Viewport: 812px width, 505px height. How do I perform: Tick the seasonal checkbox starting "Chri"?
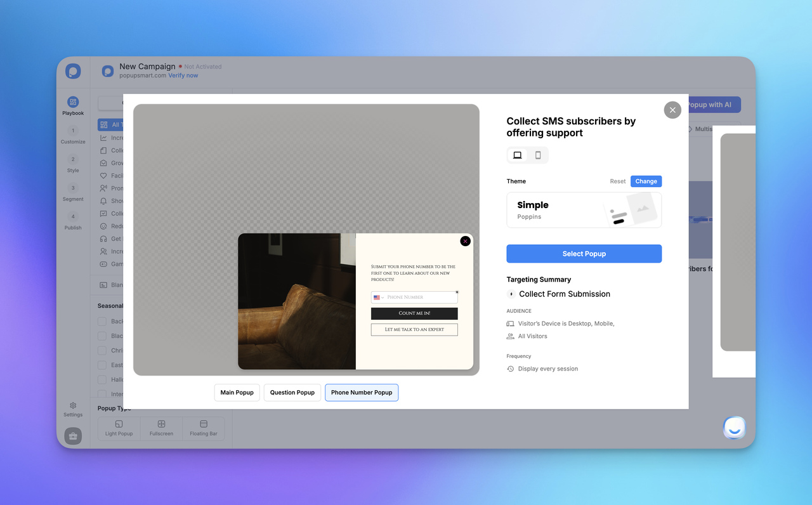[x=102, y=350]
